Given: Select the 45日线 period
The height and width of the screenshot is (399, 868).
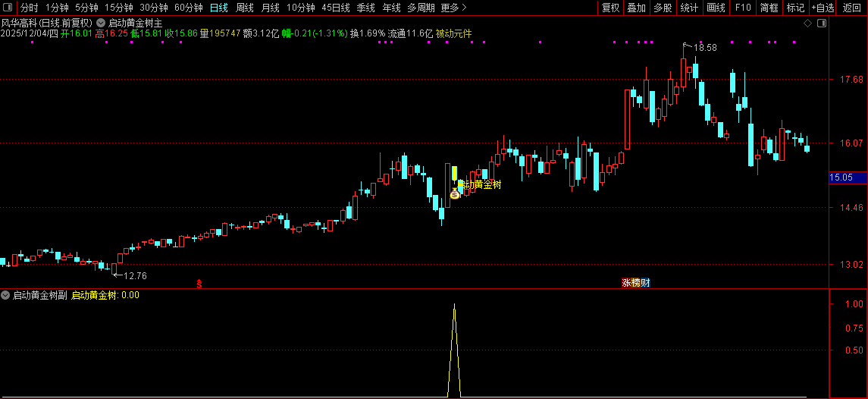Looking at the screenshot, I should [x=336, y=8].
